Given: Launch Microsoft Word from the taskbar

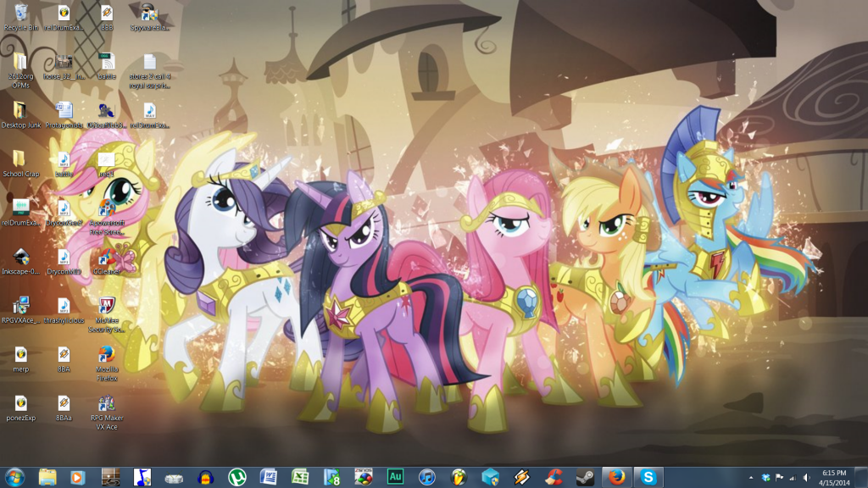Looking at the screenshot, I should pyautogui.click(x=269, y=477).
